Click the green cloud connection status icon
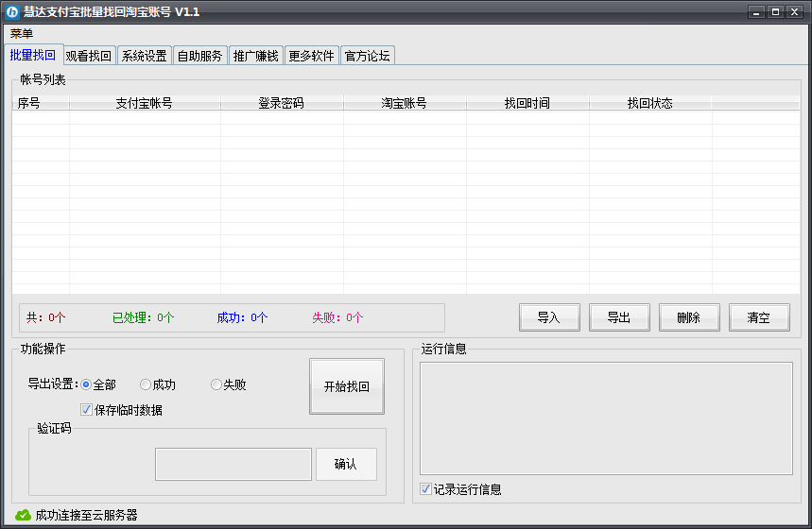812x529 pixels. click(24, 515)
